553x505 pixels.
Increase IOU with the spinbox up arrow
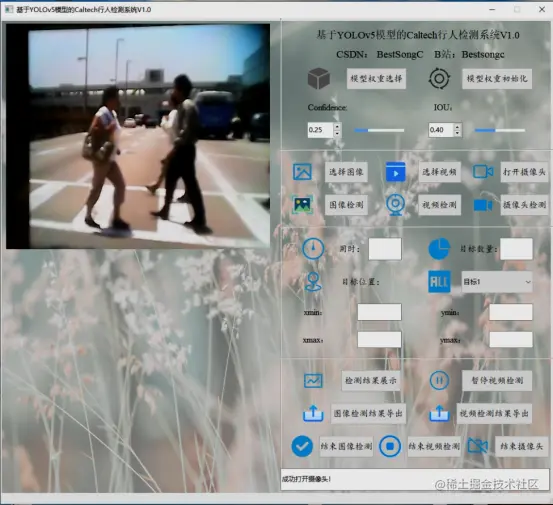457,127
